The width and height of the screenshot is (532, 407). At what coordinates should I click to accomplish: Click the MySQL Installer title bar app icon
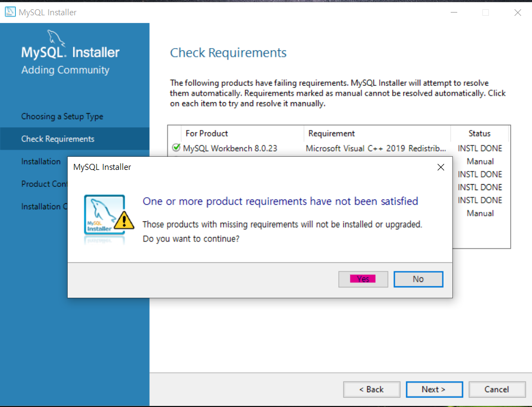click(10, 12)
